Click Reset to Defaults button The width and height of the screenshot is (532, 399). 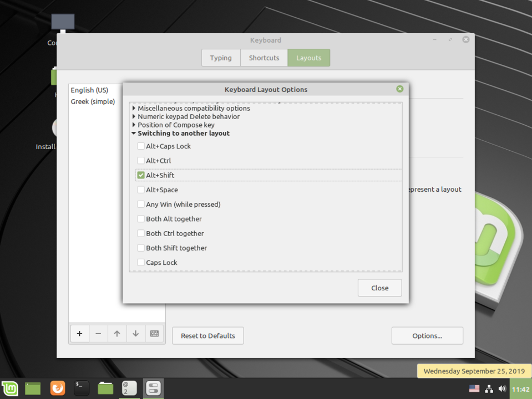coord(208,336)
